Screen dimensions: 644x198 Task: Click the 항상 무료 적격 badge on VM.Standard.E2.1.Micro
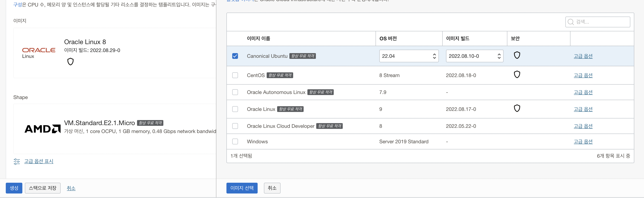(x=150, y=123)
